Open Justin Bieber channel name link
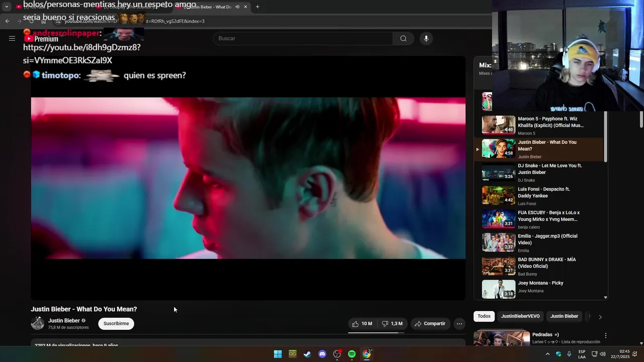This screenshot has height=362, width=644. coord(64,321)
